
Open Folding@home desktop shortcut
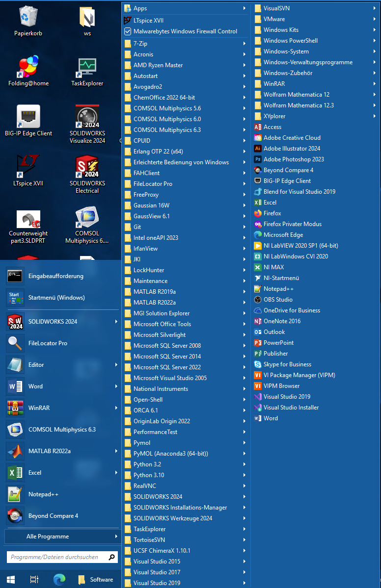click(x=28, y=71)
